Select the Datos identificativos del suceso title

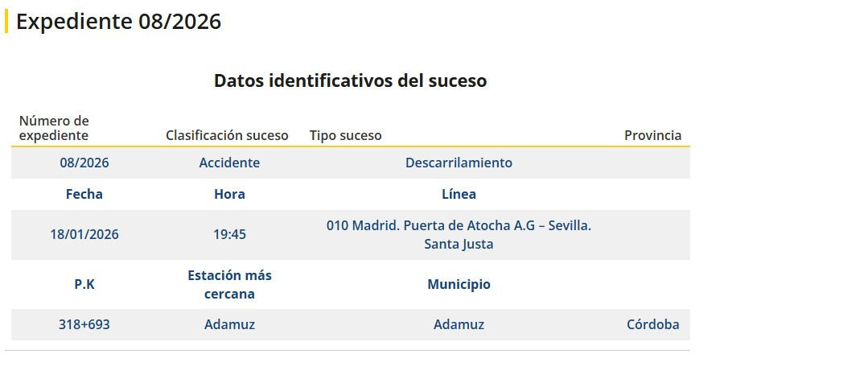point(350,80)
